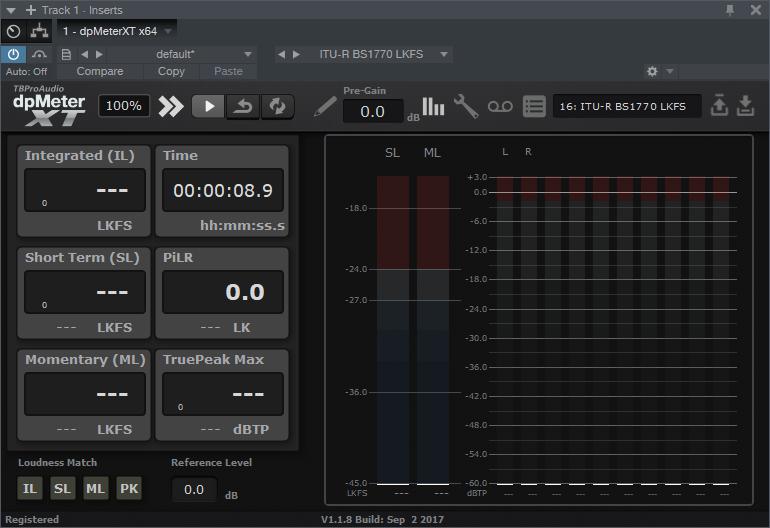Click the V1.1.8 Build version text

click(x=382, y=519)
